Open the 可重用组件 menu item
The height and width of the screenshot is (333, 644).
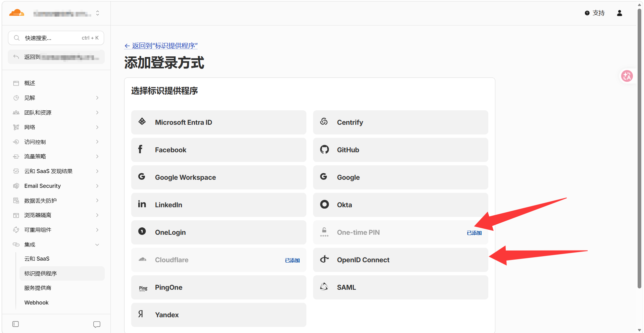click(56, 230)
